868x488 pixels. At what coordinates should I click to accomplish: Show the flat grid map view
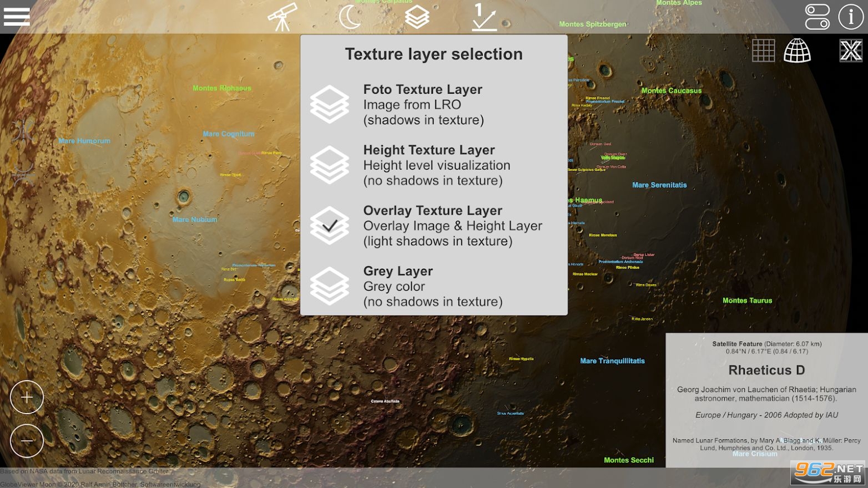[763, 51]
